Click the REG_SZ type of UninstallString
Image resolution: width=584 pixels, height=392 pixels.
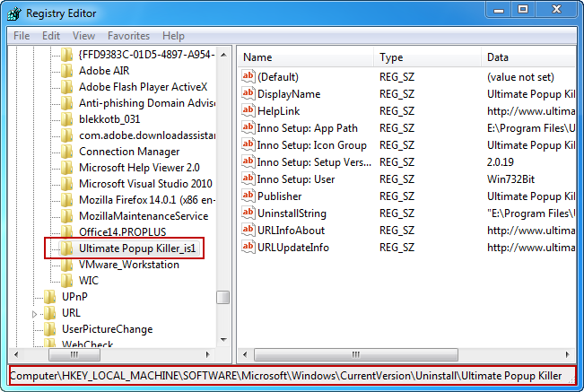397,213
